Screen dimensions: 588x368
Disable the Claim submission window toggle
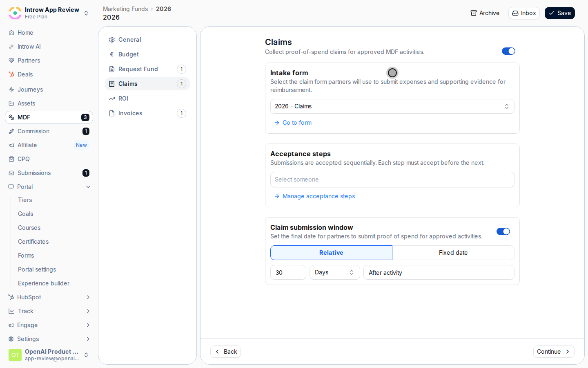(503, 231)
